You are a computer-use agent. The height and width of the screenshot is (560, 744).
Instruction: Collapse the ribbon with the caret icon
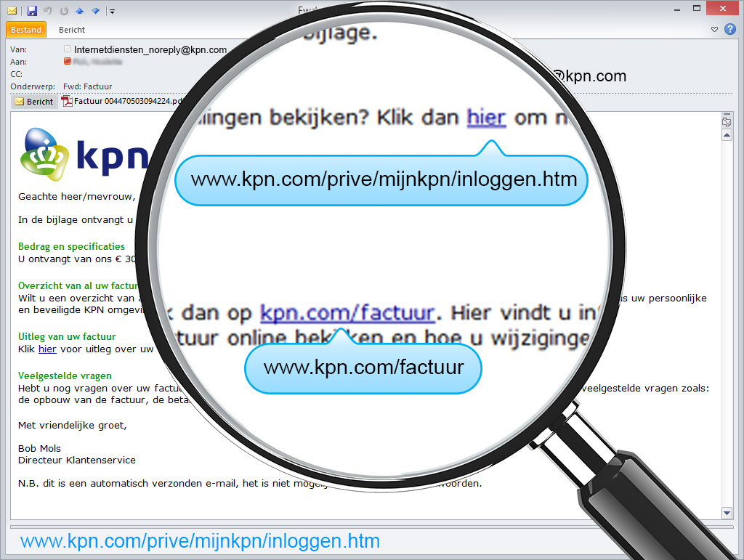[714, 29]
